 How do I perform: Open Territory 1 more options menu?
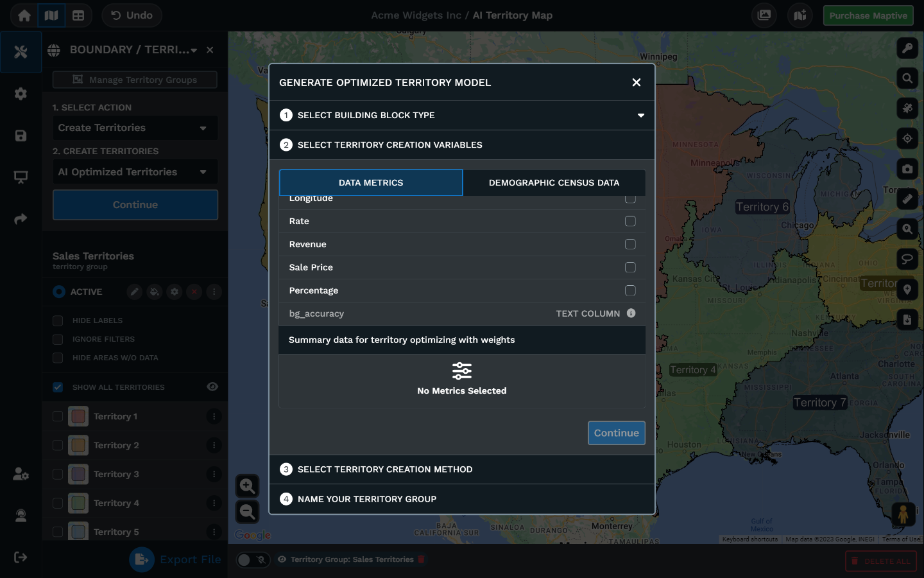click(214, 416)
